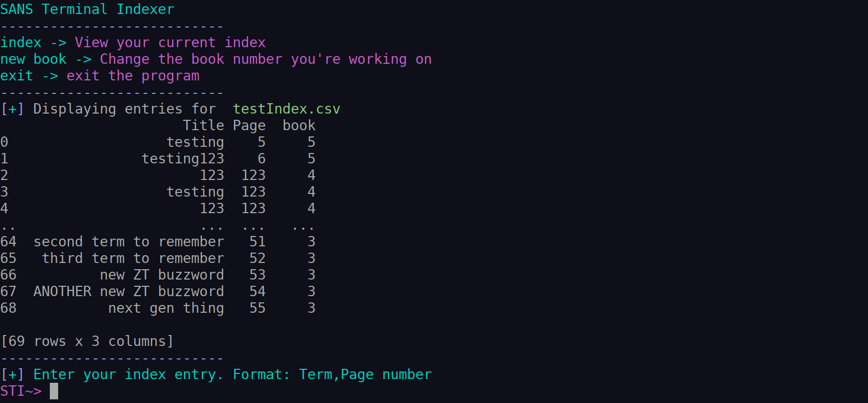The width and height of the screenshot is (868, 403).
Task: Select 'index -> View your current index' line
Action: click(x=133, y=43)
